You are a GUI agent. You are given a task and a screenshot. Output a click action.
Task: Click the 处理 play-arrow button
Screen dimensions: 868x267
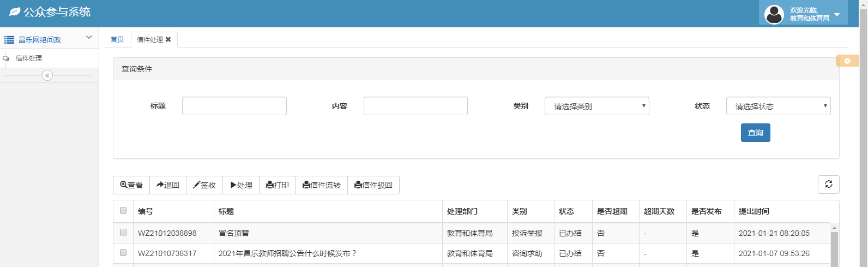[241, 185]
